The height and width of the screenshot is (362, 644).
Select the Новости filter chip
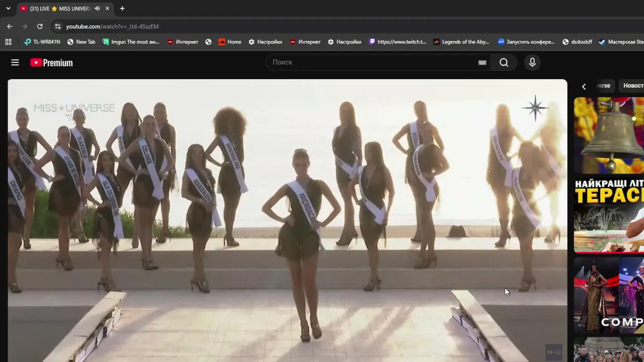pyautogui.click(x=631, y=85)
